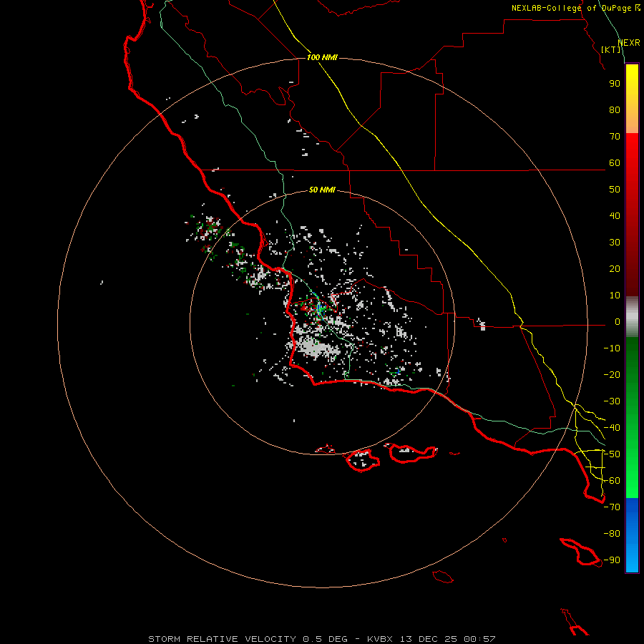Pick the 30 value on the color legend
644x644 pixels.
point(615,243)
